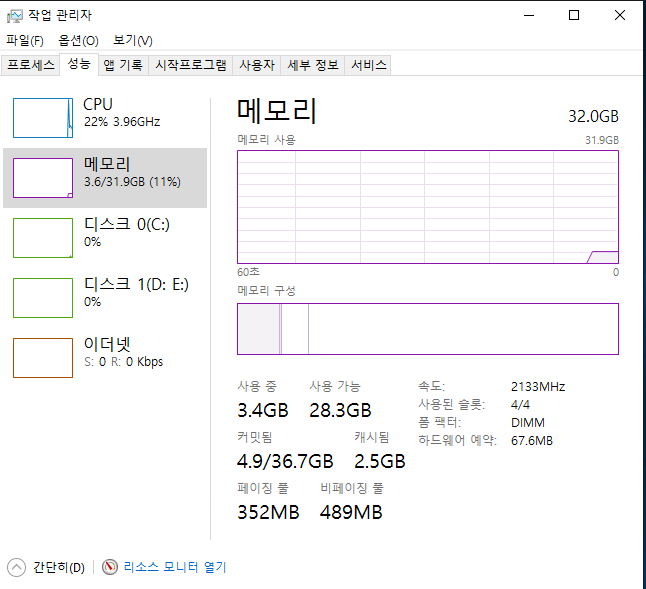Collapse view with 간단히 chevron button
646x589 pixels.
(17, 567)
